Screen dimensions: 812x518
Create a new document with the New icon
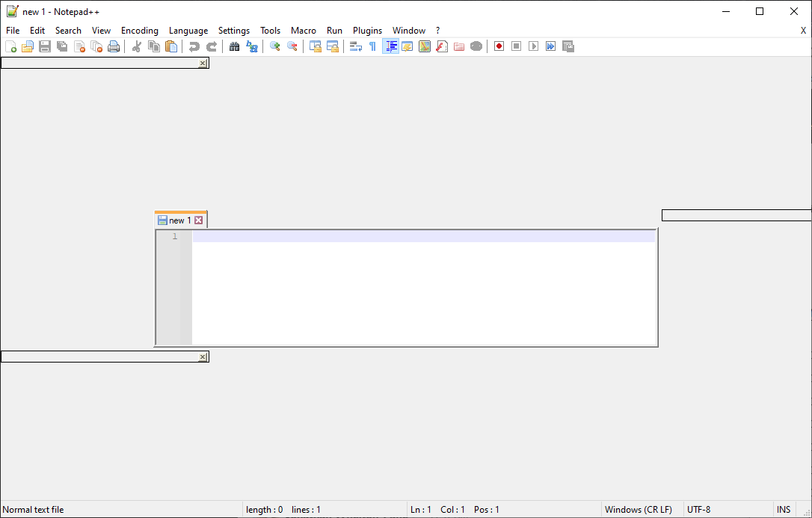[11, 46]
